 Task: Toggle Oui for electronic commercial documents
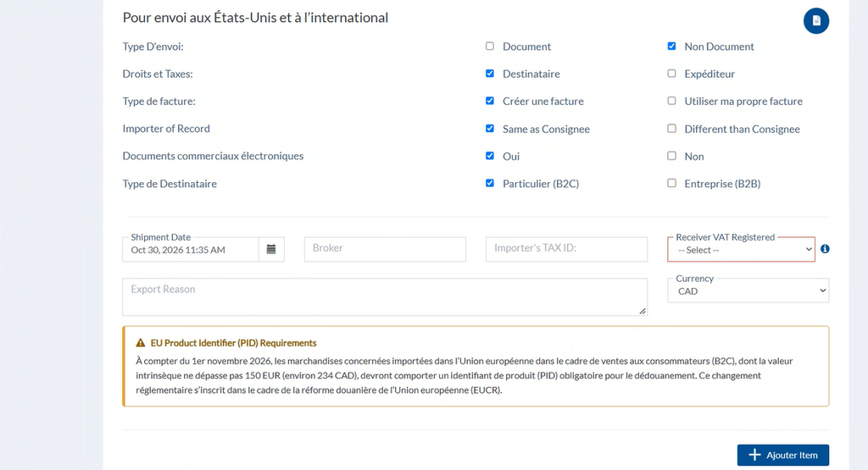point(490,155)
